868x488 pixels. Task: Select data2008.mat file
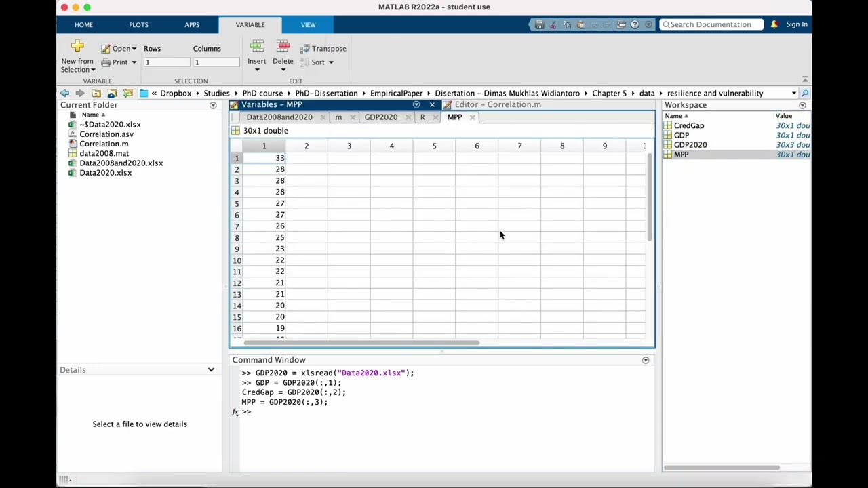tap(104, 154)
